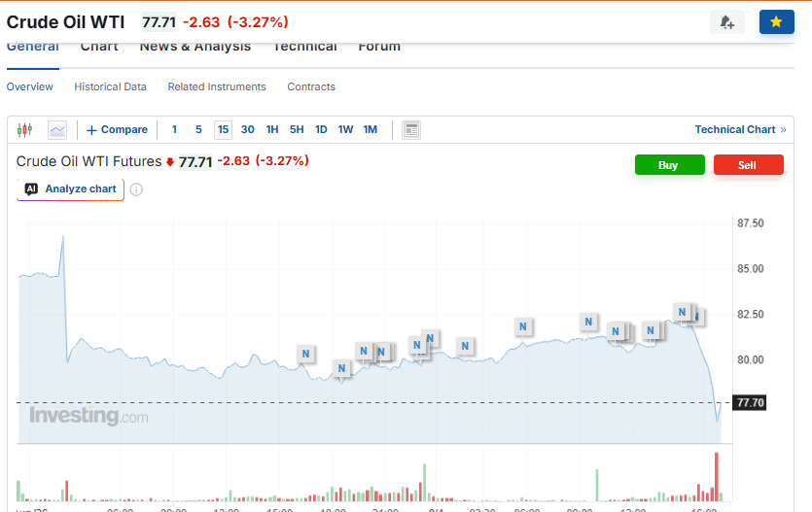Open the Technical Chart link

[x=740, y=130]
